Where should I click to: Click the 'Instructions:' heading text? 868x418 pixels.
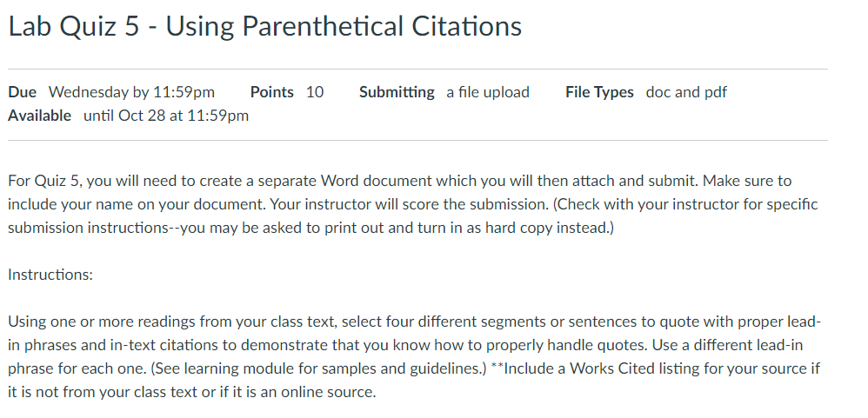[50, 275]
